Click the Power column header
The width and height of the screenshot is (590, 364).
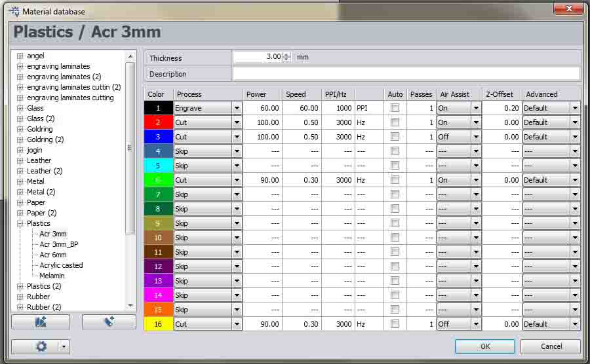(263, 94)
